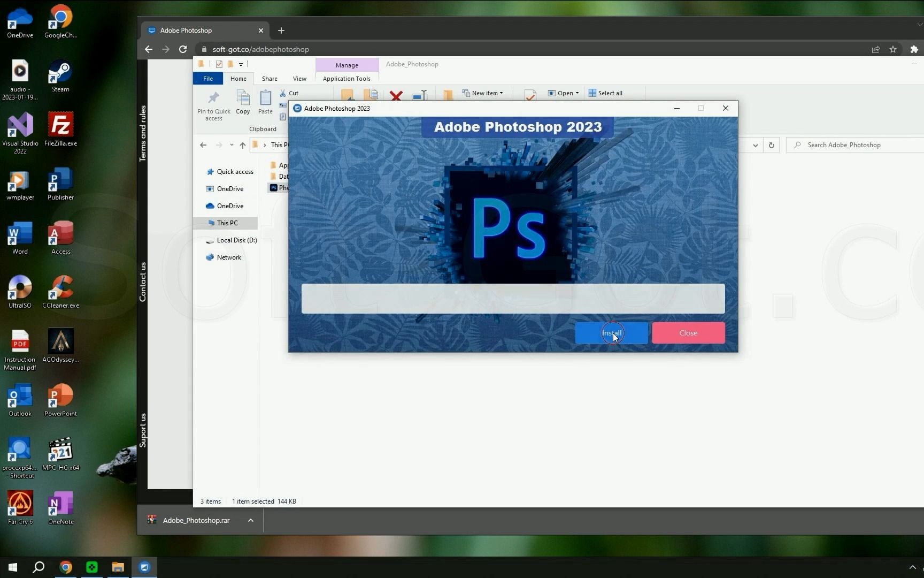Click Pin to Quick access
The width and height of the screenshot is (924, 578).
click(x=214, y=106)
